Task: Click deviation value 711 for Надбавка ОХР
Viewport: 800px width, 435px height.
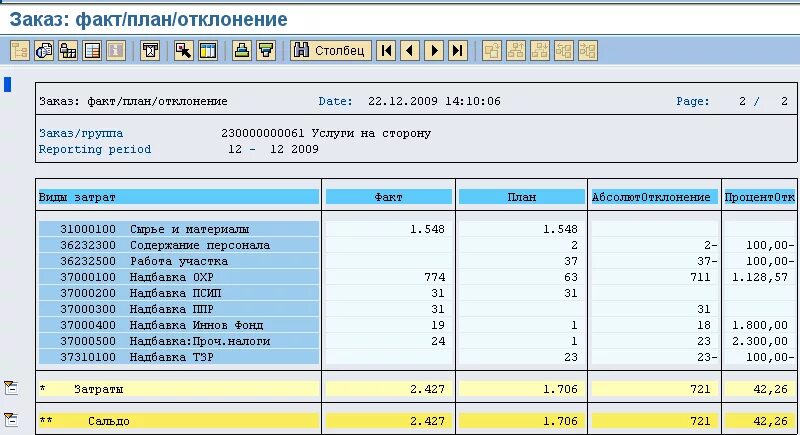Action: pos(700,277)
